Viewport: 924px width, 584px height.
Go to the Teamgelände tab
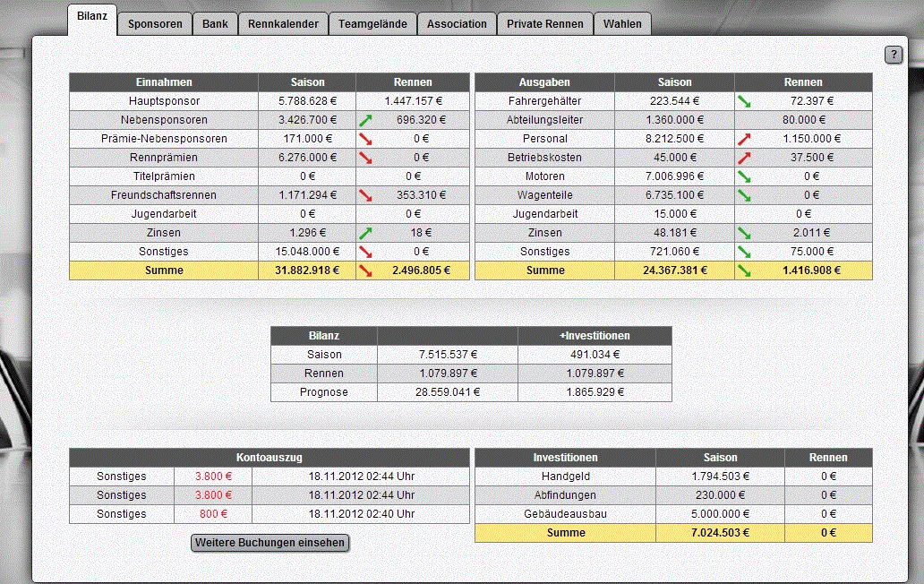[372, 24]
